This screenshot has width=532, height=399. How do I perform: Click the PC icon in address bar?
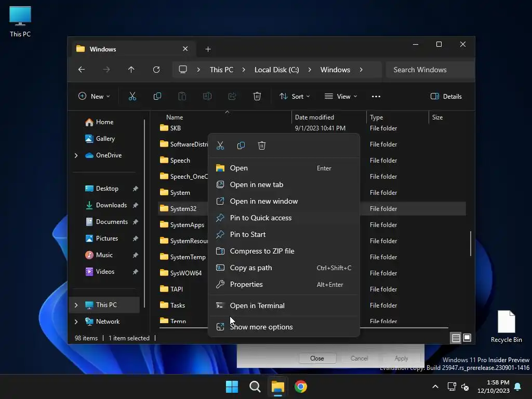click(x=183, y=70)
